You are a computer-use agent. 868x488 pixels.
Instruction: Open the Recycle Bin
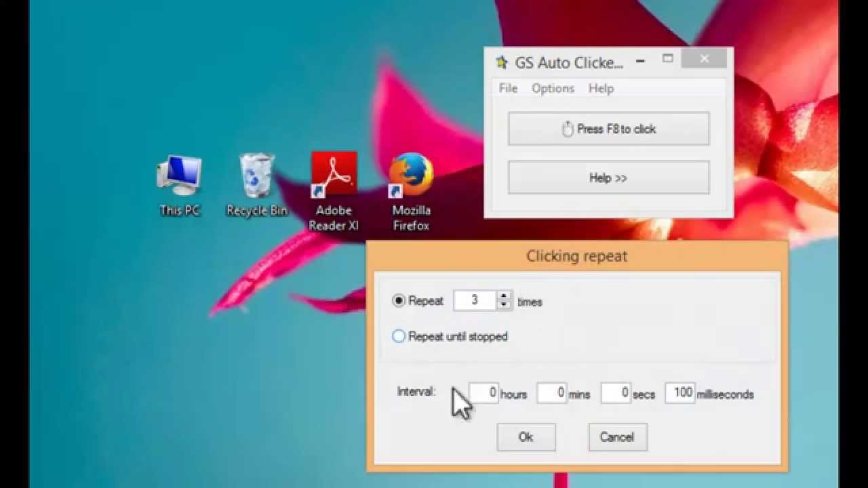coord(256,175)
